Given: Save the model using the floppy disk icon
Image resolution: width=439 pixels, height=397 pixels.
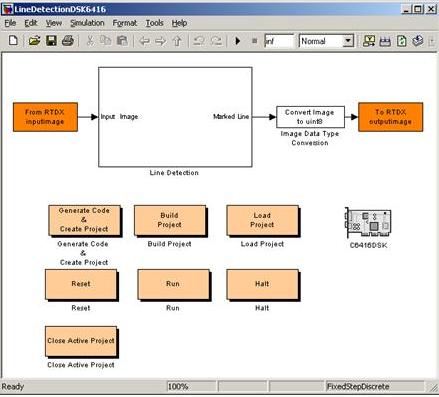Looking at the screenshot, I should click(x=51, y=41).
